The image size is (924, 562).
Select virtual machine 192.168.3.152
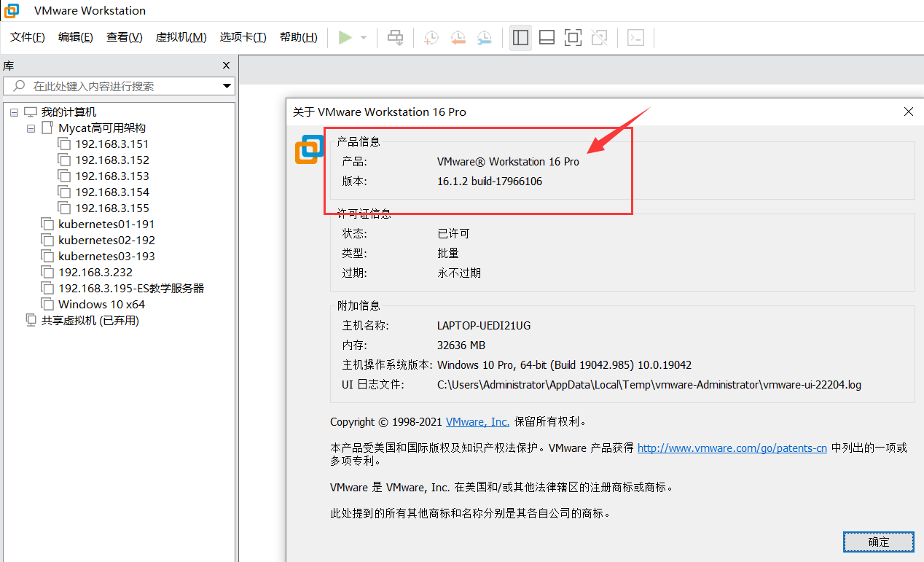(x=112, y=160)
